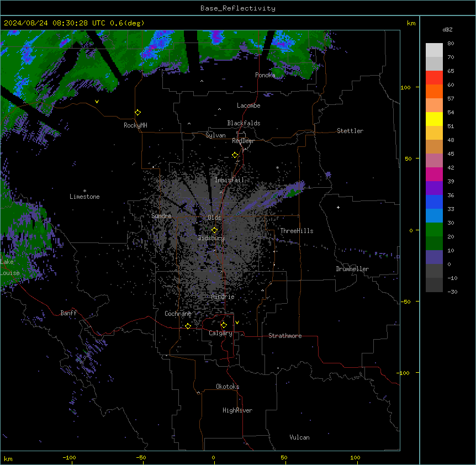Click the light gray 70-80 dBZ legend swatch
The width and height of the screenshot is (476, 465).
click(x=434, y=50)
